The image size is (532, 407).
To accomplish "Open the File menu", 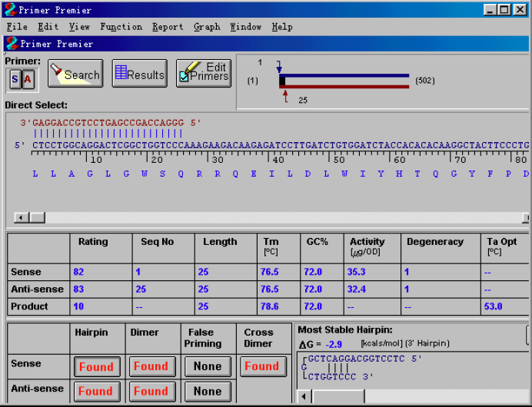I will click(16, 27).
